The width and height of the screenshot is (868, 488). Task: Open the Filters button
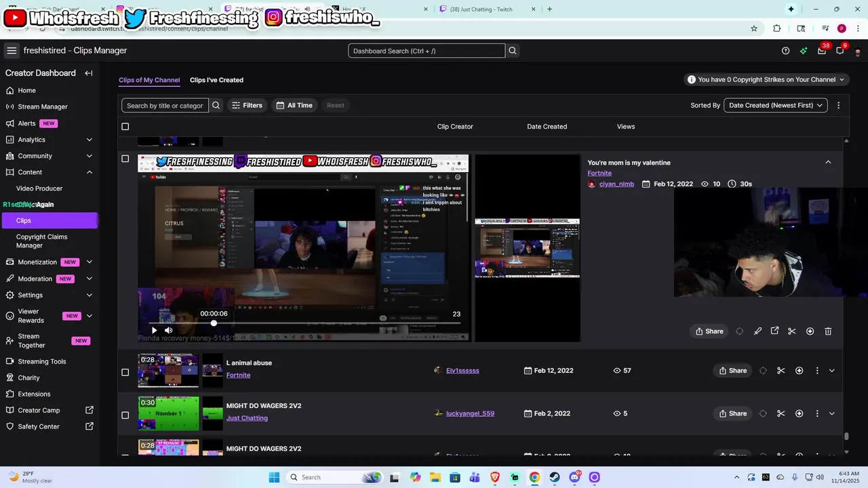pyautogui.click(x=247, y=105)
